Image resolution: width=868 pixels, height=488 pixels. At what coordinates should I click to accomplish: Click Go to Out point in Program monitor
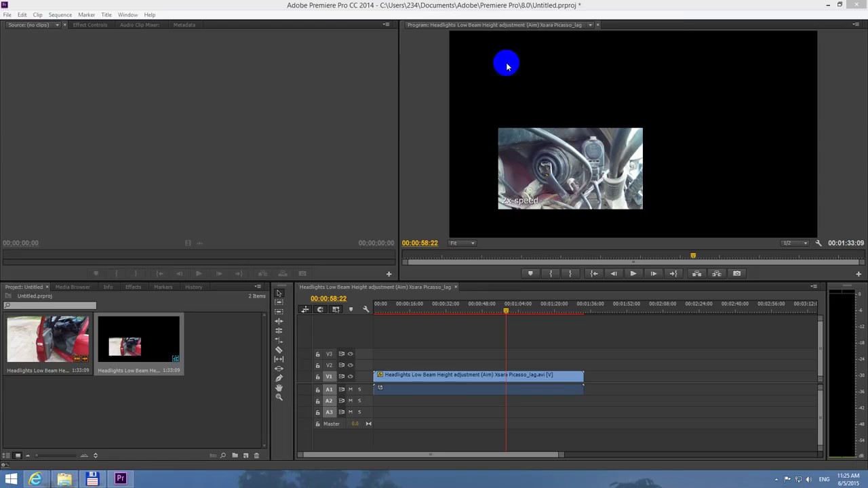point(673,273)
